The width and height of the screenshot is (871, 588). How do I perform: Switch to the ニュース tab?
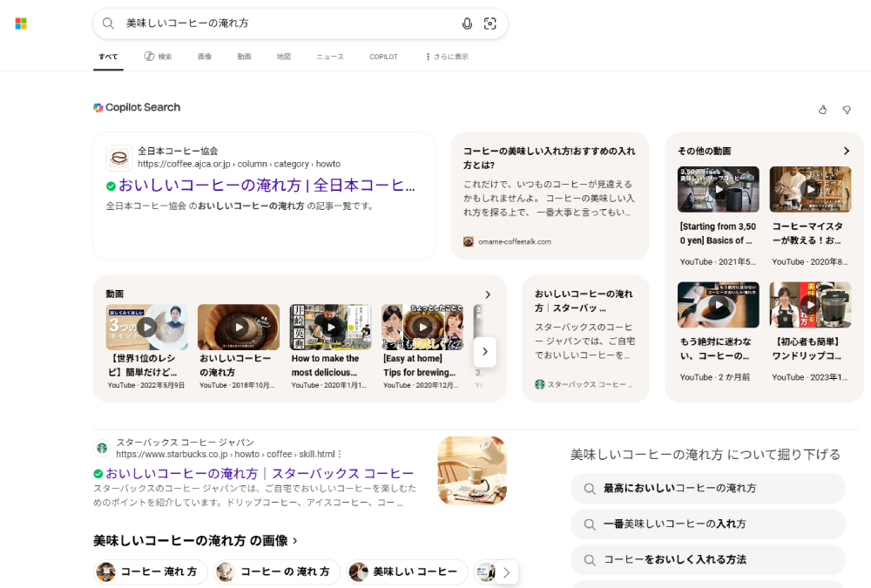pos(329,56)
